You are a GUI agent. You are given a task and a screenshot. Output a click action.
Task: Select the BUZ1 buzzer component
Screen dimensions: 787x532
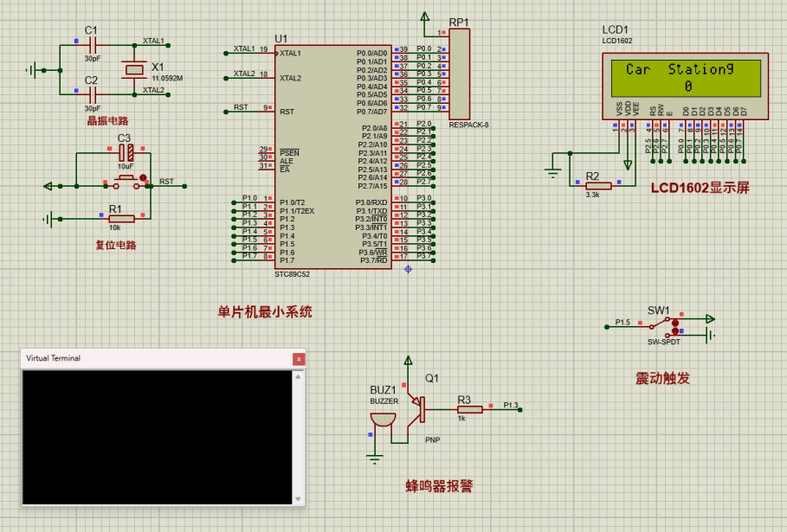coord(380,420)
